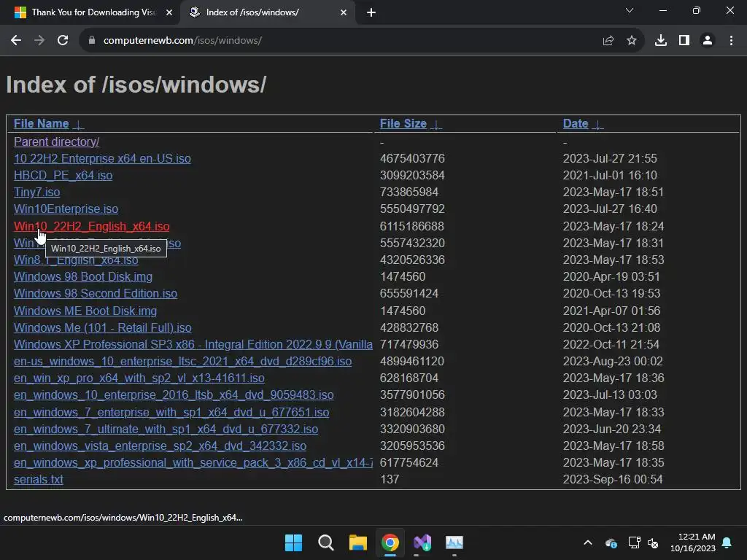Click the muted volume tray icon
Image resolution: width=747 pixels, height=560 pixels.
[x=653, y=542]
